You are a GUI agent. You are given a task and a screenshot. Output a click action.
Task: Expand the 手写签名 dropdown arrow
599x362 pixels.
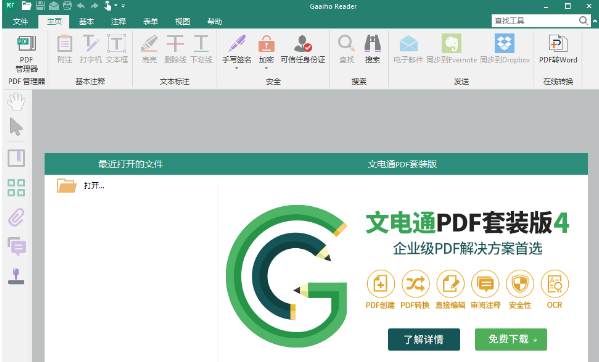236,68
